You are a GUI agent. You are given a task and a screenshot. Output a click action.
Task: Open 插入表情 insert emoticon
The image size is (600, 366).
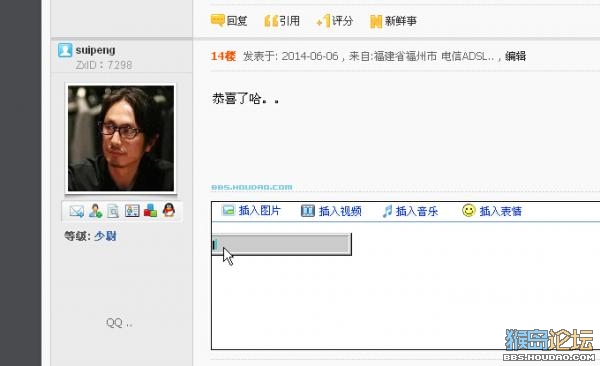coord(492,211)
